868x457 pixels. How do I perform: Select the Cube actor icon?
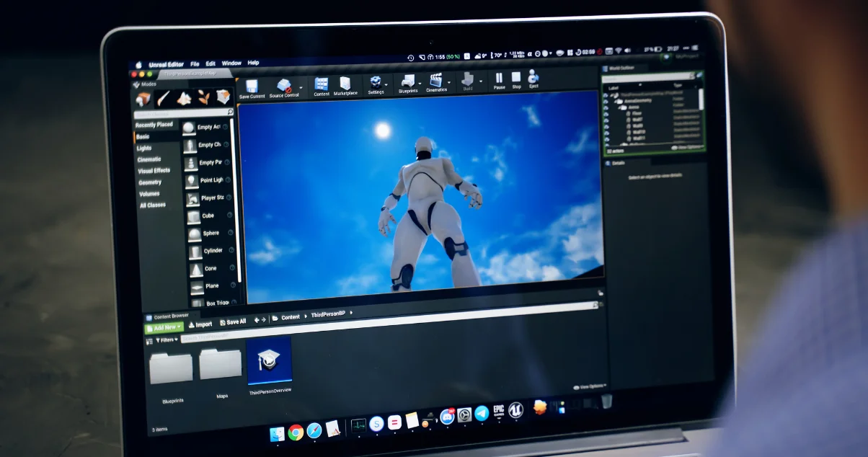click(193, 216)
